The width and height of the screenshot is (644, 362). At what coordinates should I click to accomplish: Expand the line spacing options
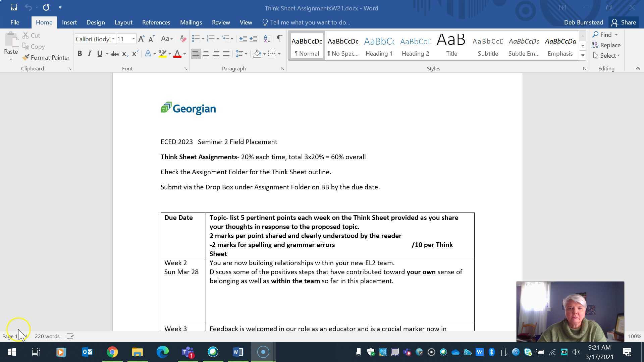click(x=247, y=53)
